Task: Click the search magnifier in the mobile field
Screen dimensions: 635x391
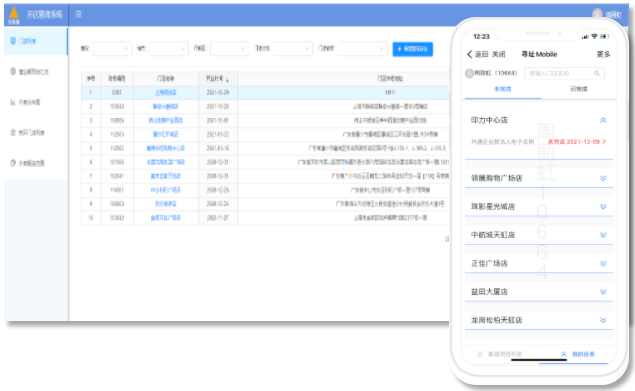Action: tap(597, 73)
